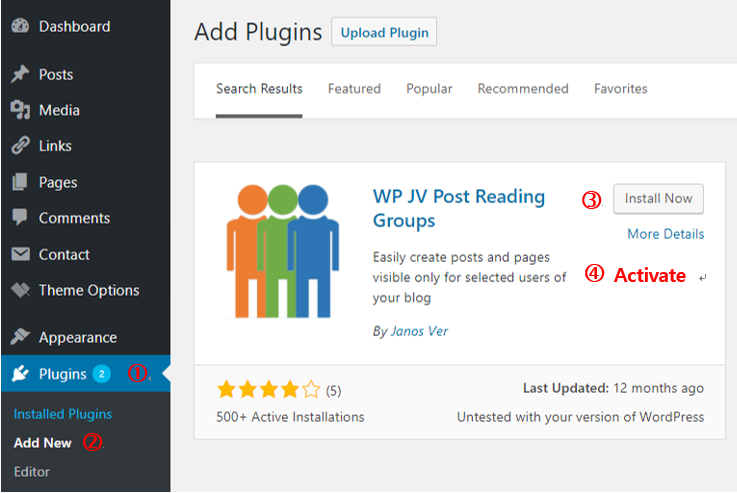Click the 500+ Active Installations text

click(x=290, y=417)
